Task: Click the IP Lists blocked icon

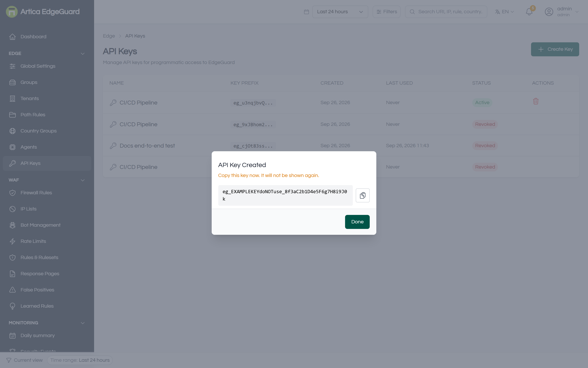Action: pyautogui.click(x=12, y=209)
